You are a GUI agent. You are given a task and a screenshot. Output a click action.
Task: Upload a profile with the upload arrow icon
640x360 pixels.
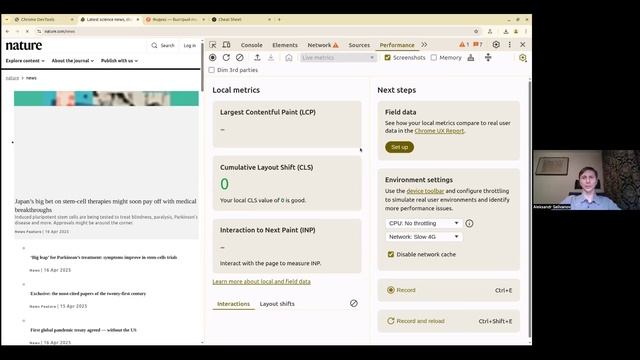coord(257,58)
